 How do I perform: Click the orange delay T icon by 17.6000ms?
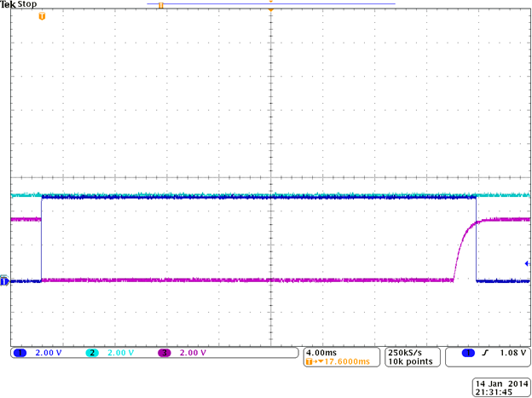coord(309,361)
